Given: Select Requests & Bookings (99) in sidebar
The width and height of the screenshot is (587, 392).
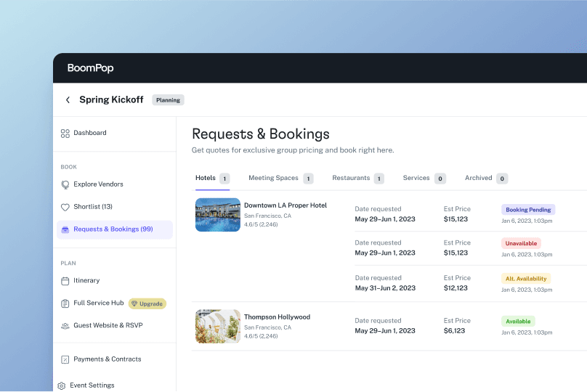Looking at the screenshot, I should click(113, 229).
